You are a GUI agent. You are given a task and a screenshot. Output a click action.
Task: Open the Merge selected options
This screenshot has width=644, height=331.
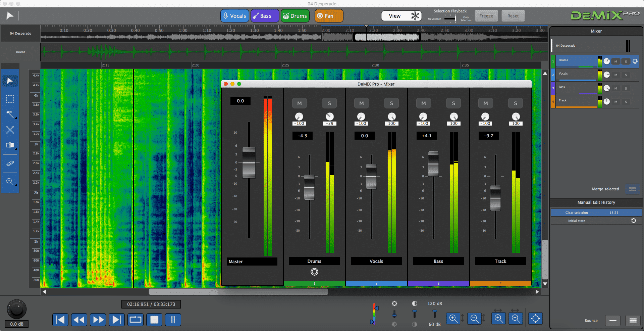tap(632, 189)
